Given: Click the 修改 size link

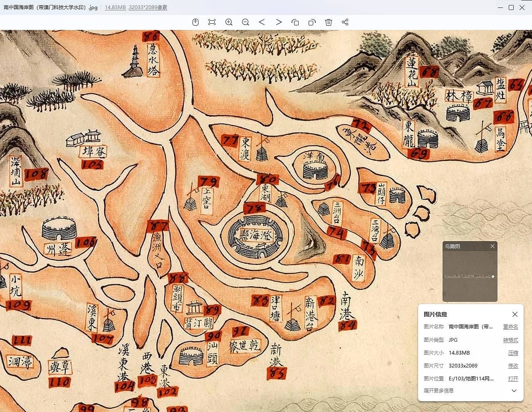Looking at the screenshot, I should click(513, 366).
